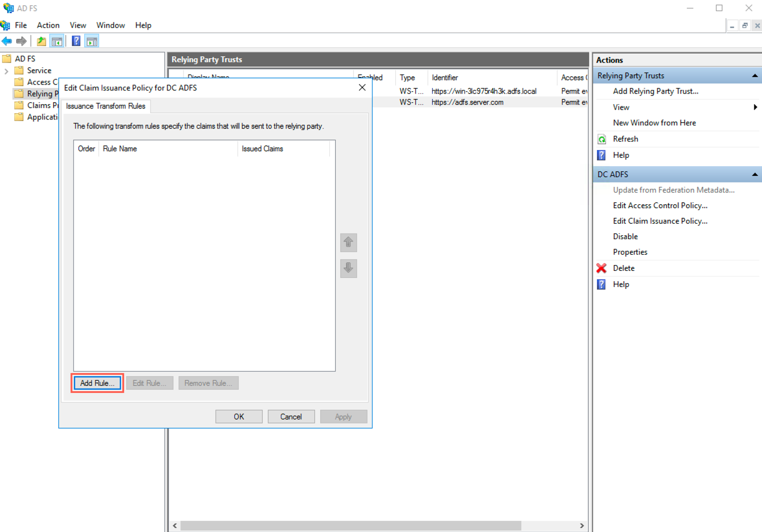
Task: Click the forward navigation arrow icon
Action: (x=21, y=41)
